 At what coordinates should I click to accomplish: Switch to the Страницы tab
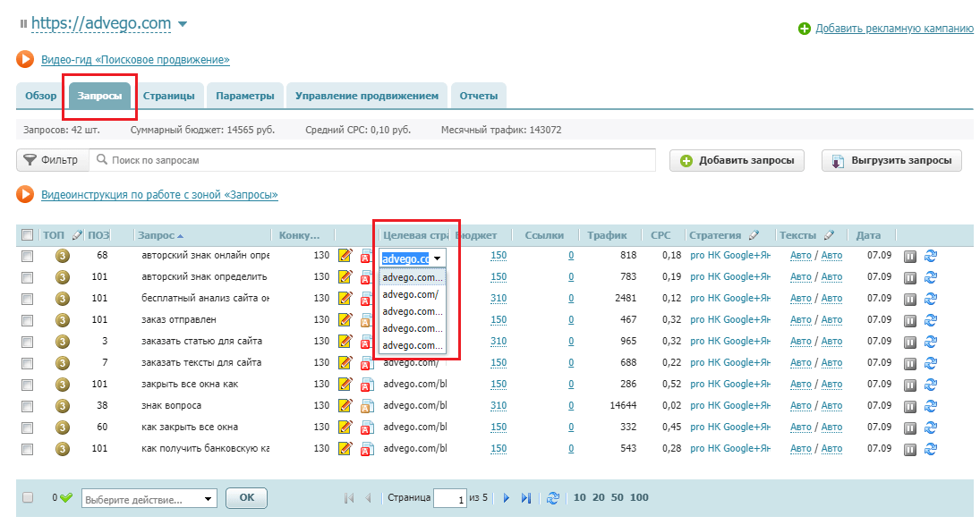pyautogui.click(x=168, y=96)
